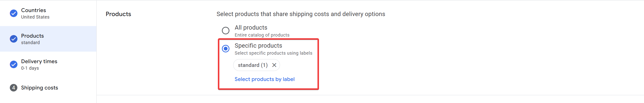This screenshot has height=103, width=644.
Task: Click the Countries step checkmark icon
Action: [14, 13]
